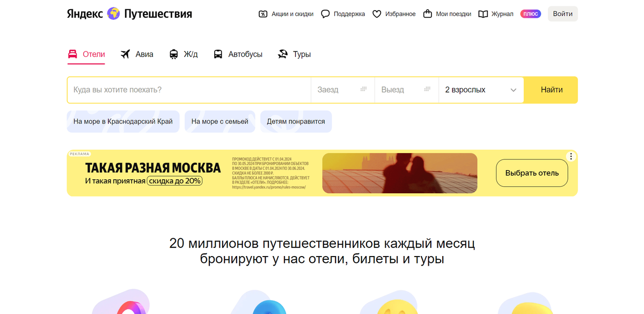
Task: Click the chat bubble Поддержка icon
Action: (325, 14)
